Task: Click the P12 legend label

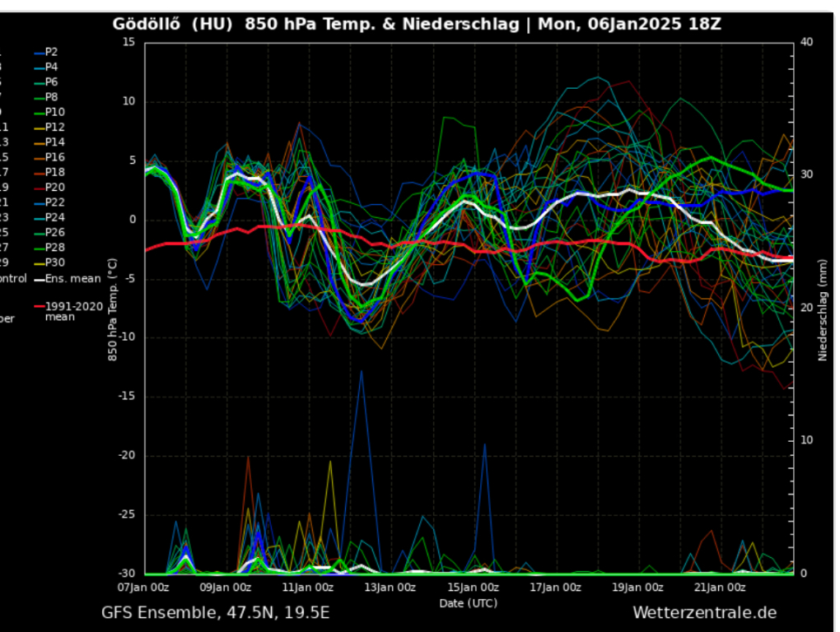Action: 54,127
